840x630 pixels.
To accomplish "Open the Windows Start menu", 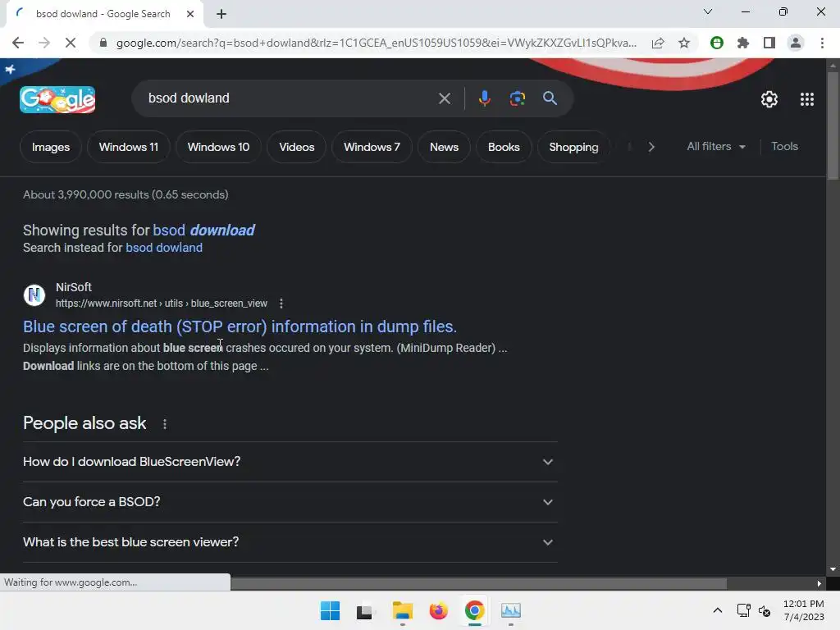I will pyautogui.click(x=330, y=610).
